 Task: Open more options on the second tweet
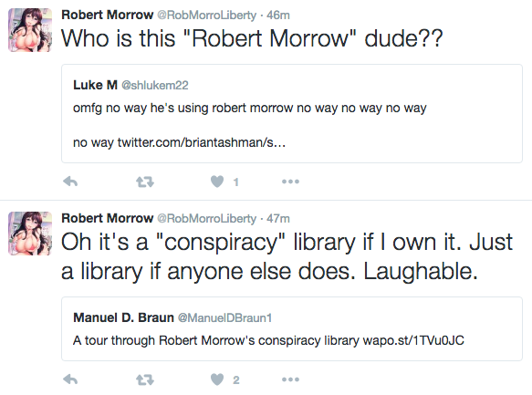(290, 379)
